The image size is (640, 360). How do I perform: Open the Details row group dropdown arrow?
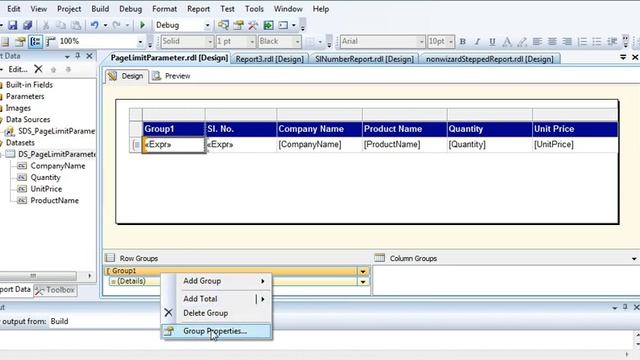coord(363,282)
